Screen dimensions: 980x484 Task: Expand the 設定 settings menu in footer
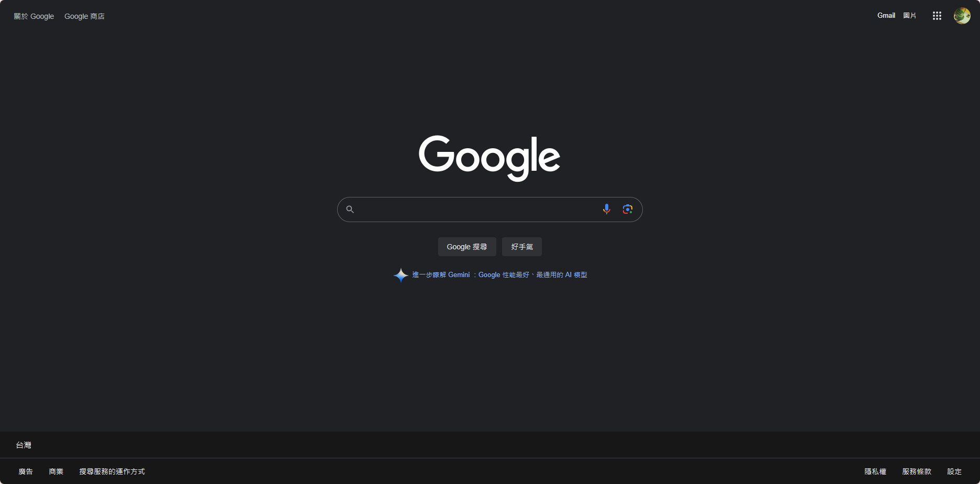pyautogui.click(x=954, y=471)
